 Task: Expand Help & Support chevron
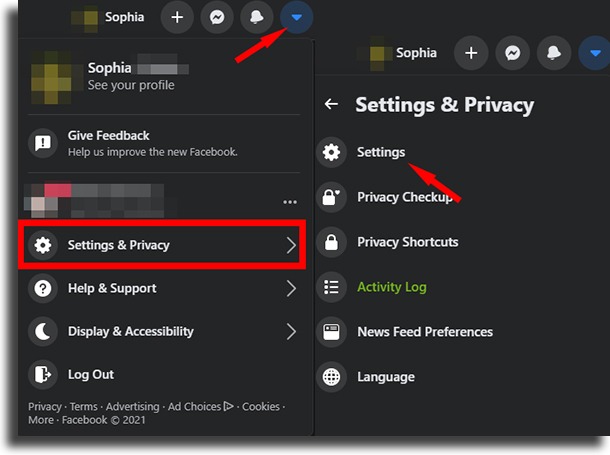click(x=291, y=289)
